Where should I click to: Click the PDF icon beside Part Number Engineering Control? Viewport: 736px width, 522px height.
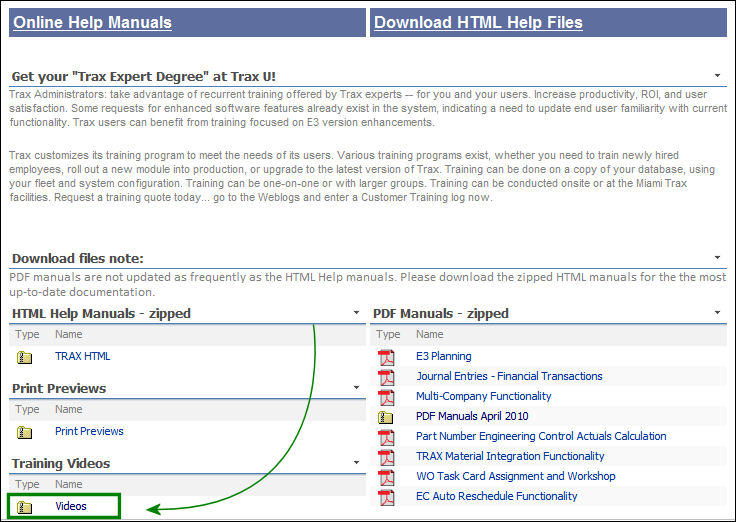pos(387,438)
